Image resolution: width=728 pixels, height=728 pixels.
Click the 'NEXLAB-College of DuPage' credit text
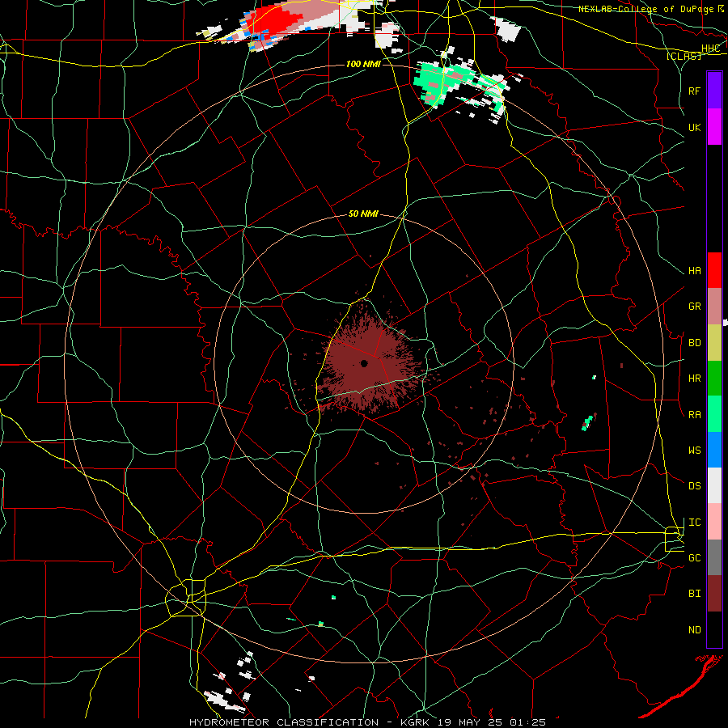(646, 9)
